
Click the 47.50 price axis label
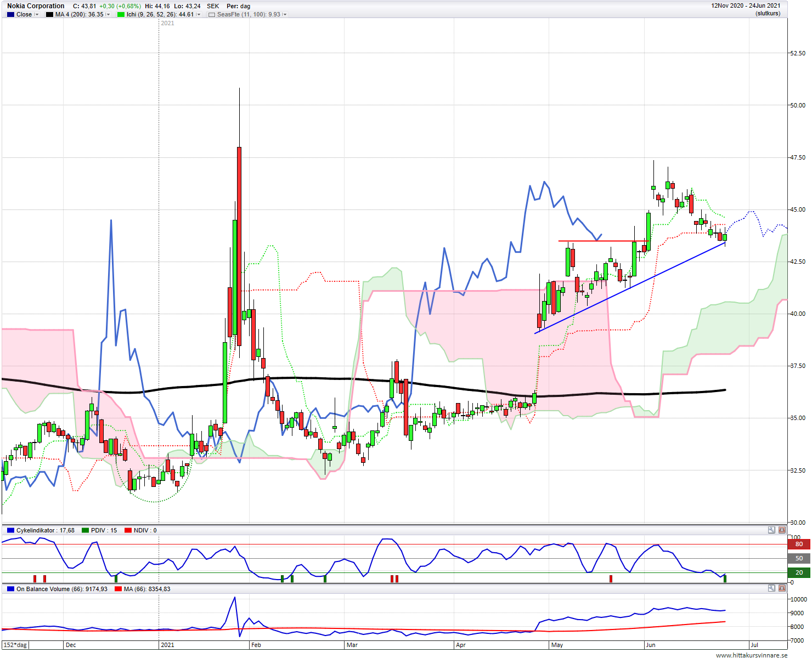(798, 157)
